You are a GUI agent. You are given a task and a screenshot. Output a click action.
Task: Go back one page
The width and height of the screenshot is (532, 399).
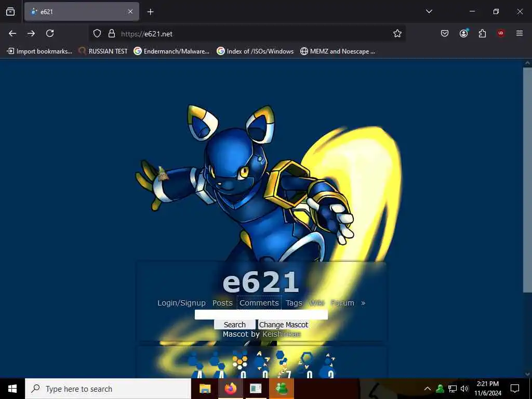click(12, 33)
